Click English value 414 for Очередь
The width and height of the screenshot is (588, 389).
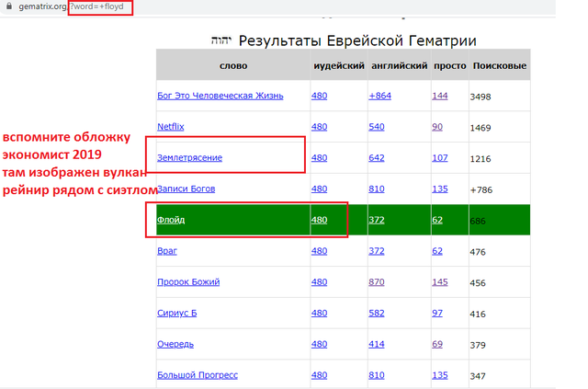pyautogui.click(x=377, y=344)
